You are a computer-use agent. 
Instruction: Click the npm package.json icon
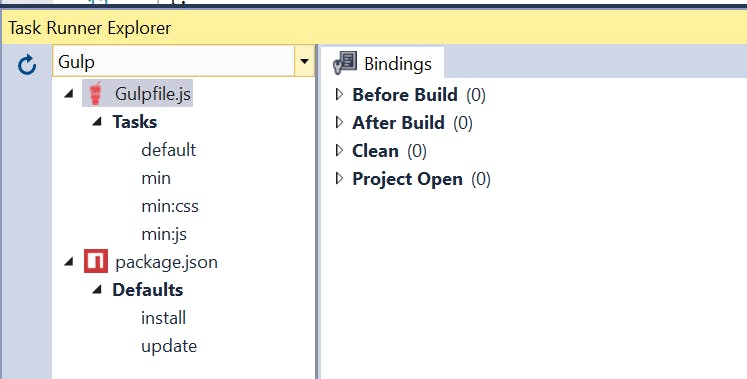(96, 261)
